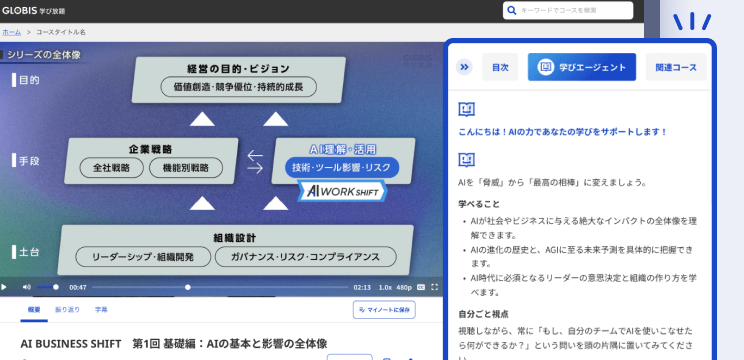Click the magnifier search icon
This screenshot has width=744, height=360.
tap(512, 10)
